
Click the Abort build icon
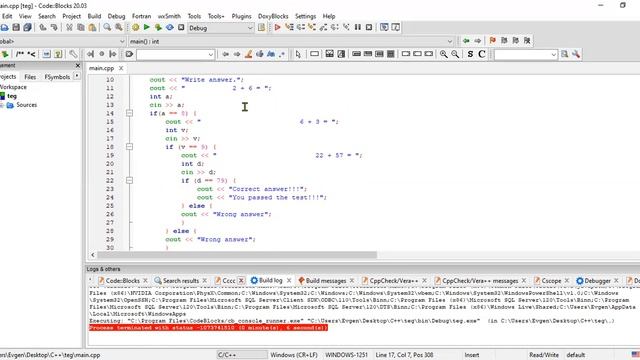coord(181,27)
